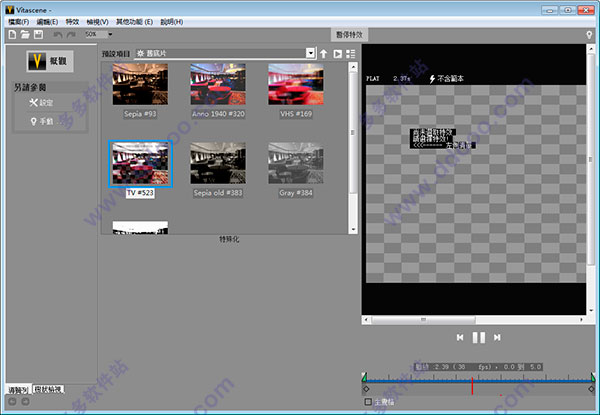Switch to the second bottom-left tab
The image size is (600, 415).
[49, 389]
